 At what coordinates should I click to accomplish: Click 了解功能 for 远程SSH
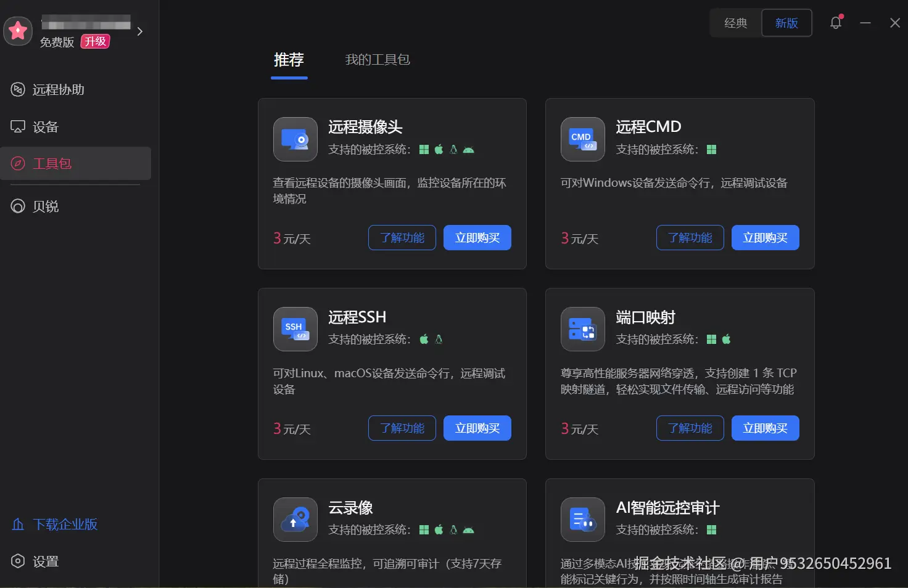tap(402, 428)
